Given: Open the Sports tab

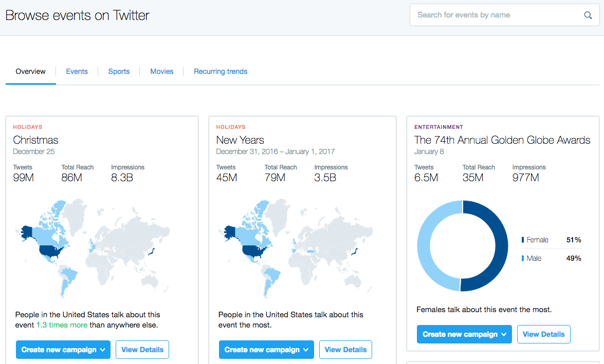Looking at the screenshot, I should [119, 71].
